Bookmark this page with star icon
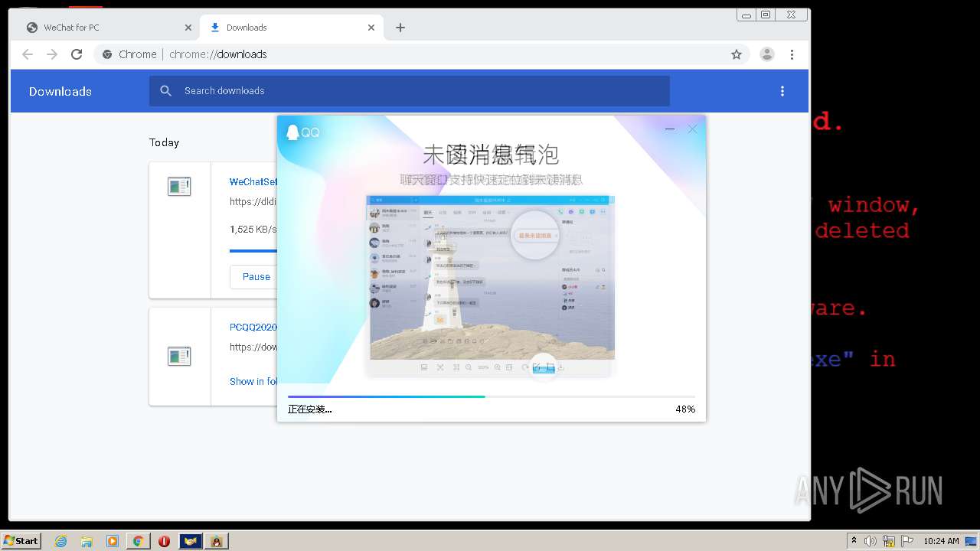980x551 pixels. coord(737,54)
